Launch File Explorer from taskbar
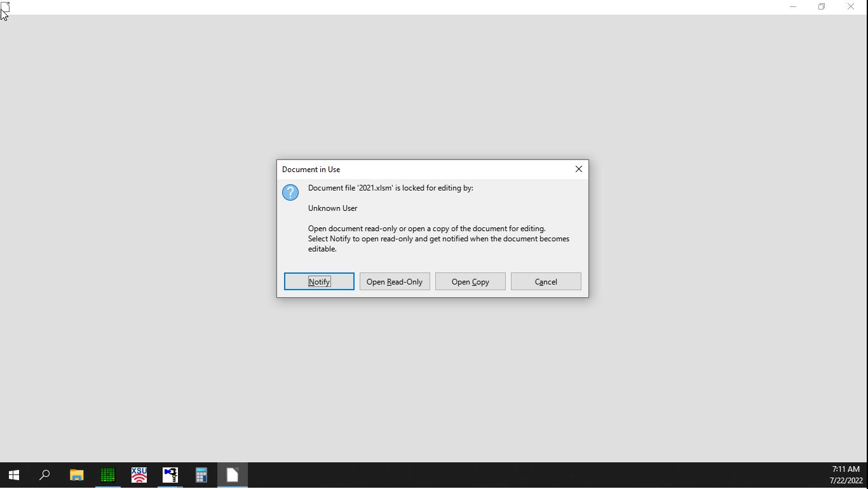Screen dimensions: 868x489 pos(76,475)
